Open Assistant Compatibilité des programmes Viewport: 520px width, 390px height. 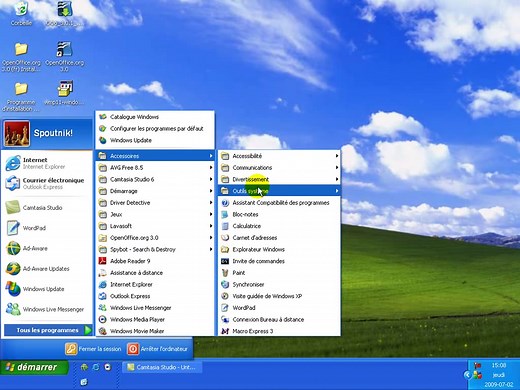(x=279, y=203)
